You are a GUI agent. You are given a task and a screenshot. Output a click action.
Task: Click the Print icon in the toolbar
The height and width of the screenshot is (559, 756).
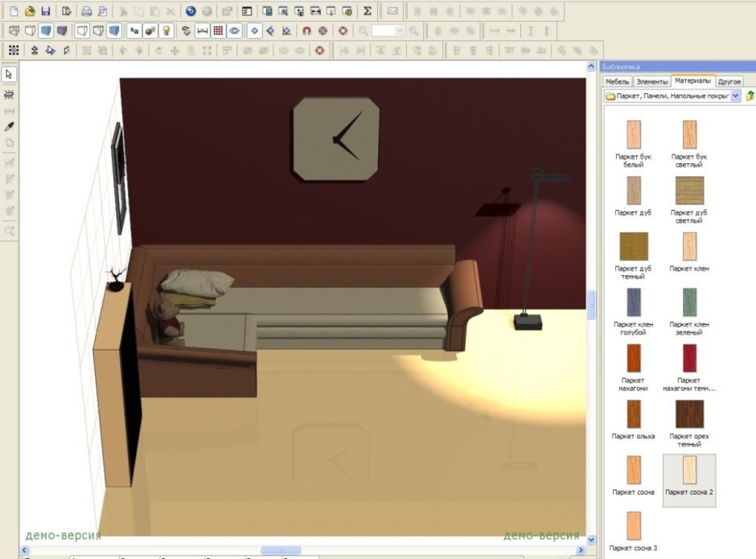(87, 11)
